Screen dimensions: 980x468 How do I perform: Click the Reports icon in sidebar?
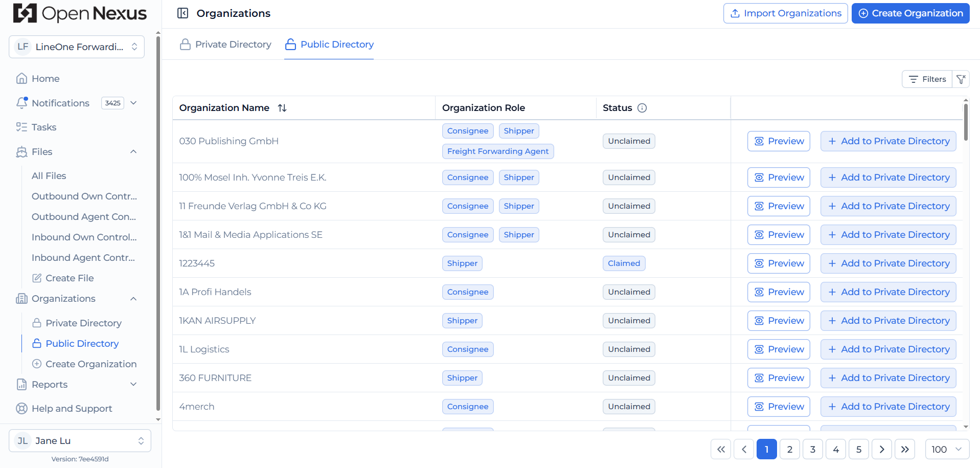point(21,385)
